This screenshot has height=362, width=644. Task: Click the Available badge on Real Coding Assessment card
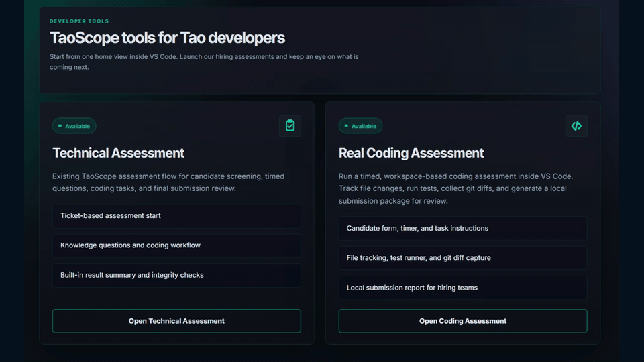(x=360, y=126)
